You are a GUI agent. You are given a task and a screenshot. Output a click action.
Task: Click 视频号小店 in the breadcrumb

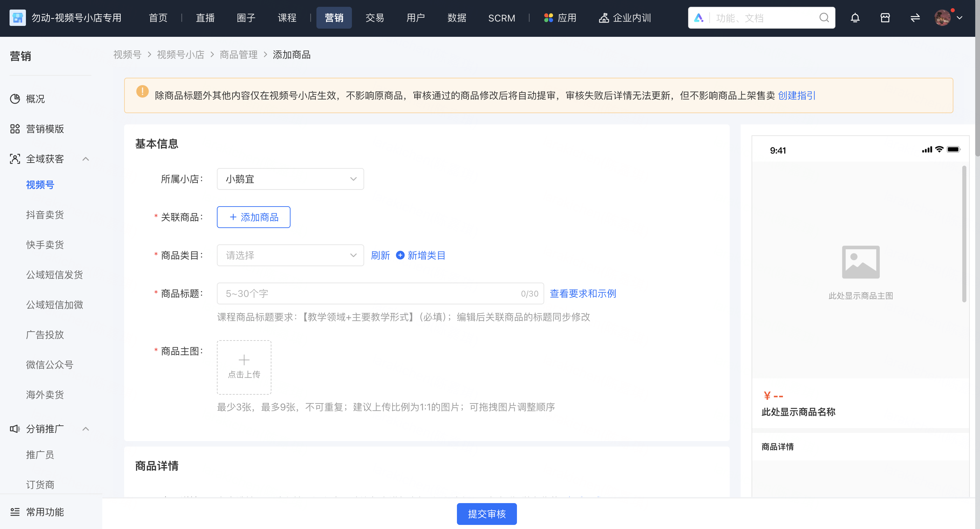click(x=180, y=55)
